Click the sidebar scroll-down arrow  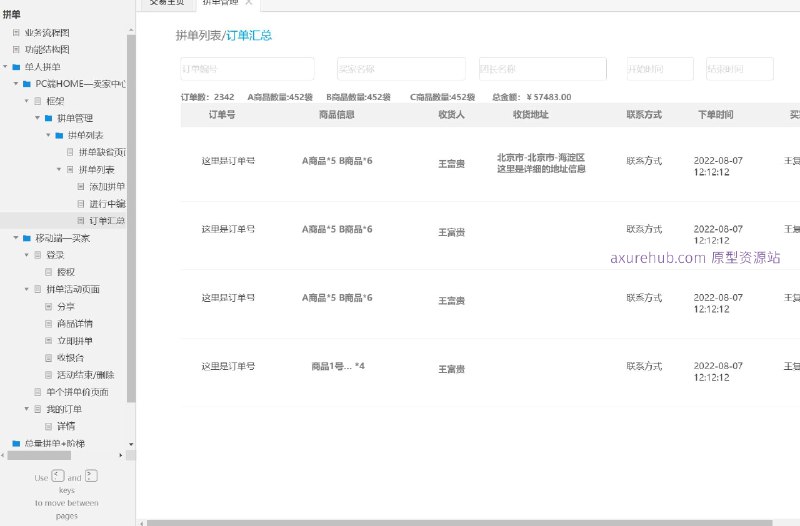pos(131,444)
